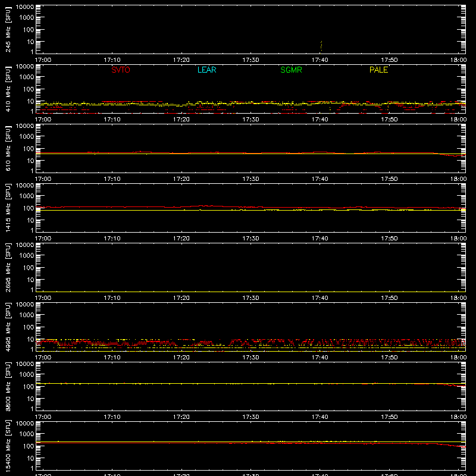Select the 2695 MHz [SFU] axis label
The width and height of the screenshot is (476, 476).
8,267
